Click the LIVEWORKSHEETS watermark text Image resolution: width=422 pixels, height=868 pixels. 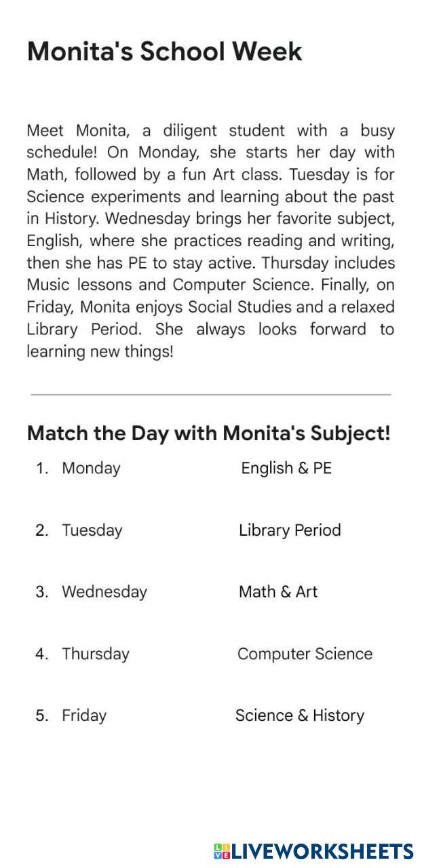coord(322,852)
